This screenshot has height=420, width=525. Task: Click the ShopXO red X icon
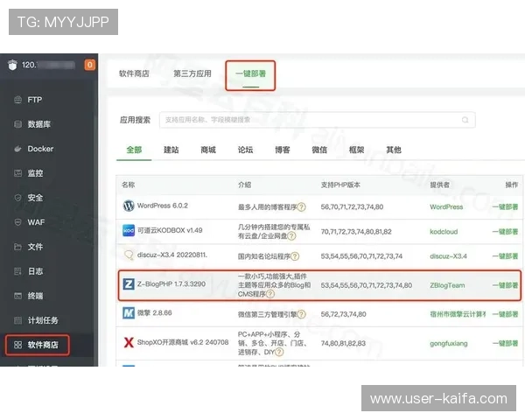coord(129,342)
